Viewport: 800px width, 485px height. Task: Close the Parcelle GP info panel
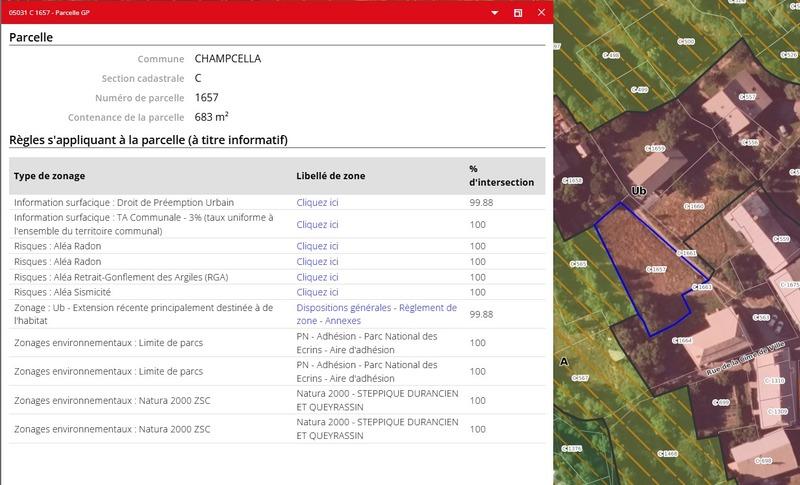coord(542,13)
